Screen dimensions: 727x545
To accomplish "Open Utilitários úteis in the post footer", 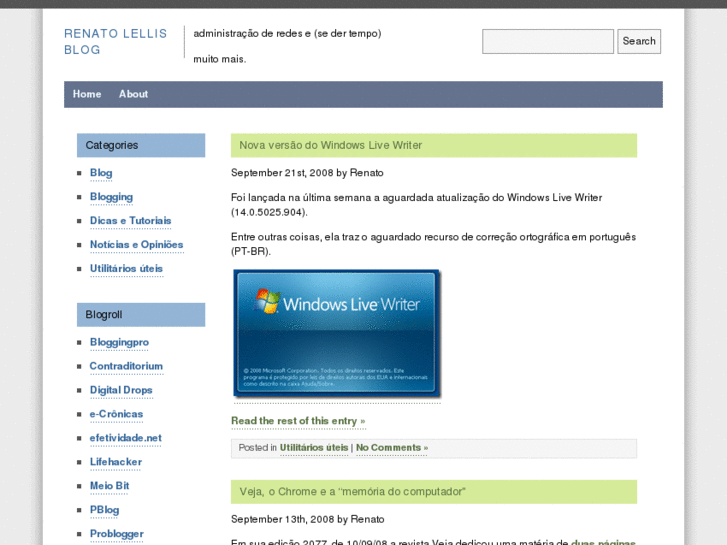I will click(x=314, y=448).
